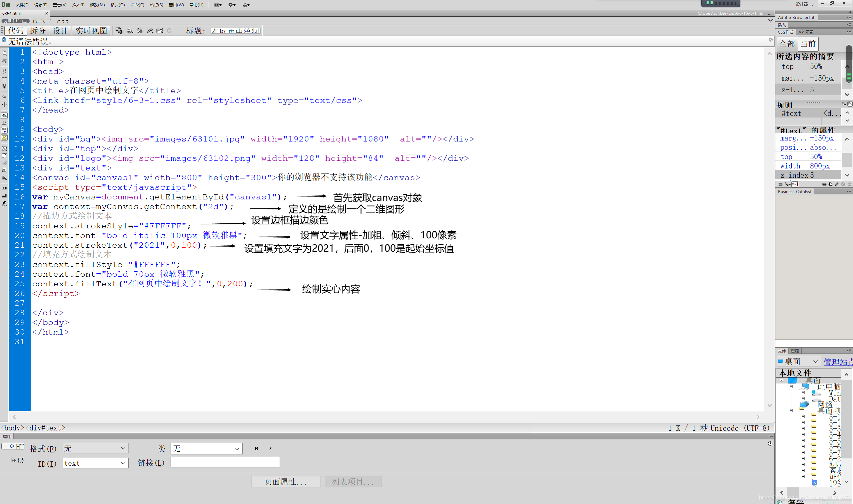Switch to 6-3-1.css related file
This screenshot has height=504, width=853.
pyautogui.click(x=51, y=21)
